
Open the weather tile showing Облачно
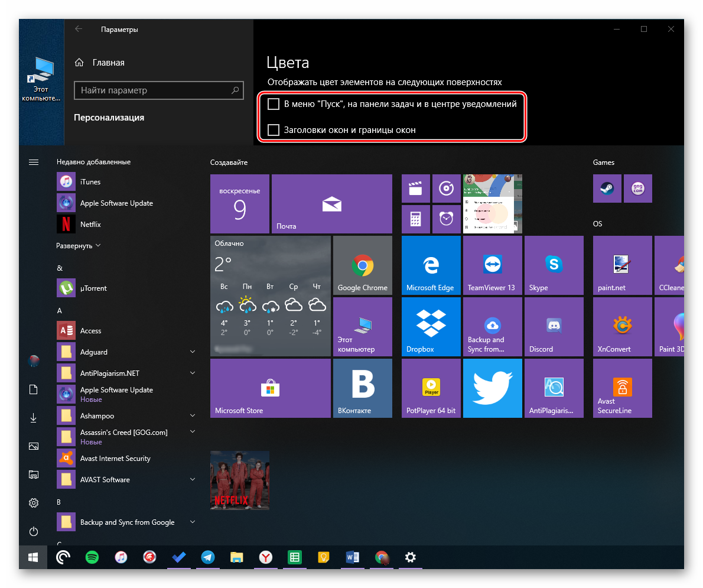coord(271,296)
